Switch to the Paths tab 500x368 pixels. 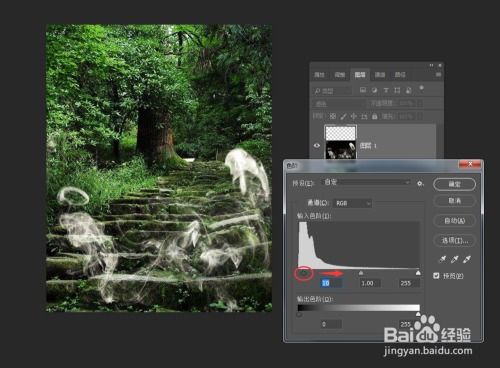[400, 75]
